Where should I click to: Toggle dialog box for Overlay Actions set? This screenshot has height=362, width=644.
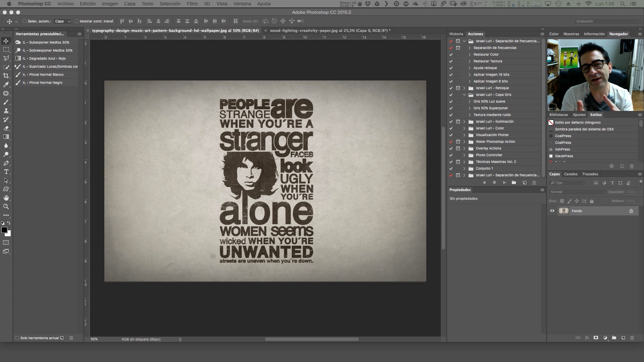coord(458,148)
